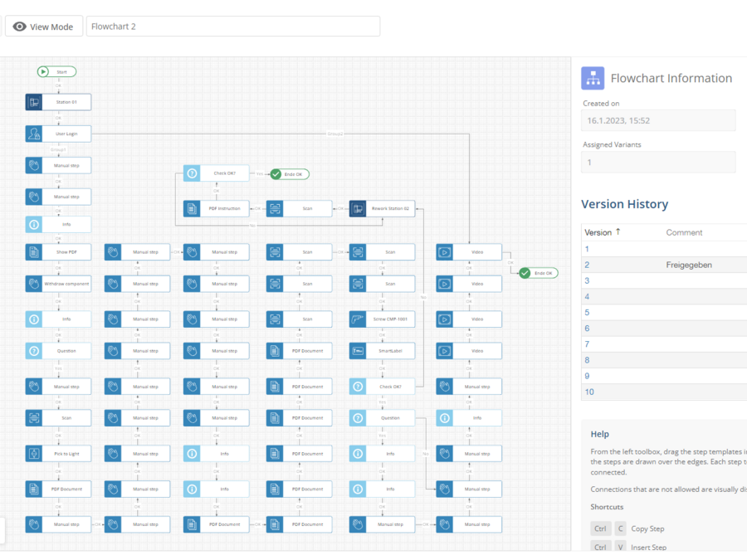Select the upper Ende OK end node
The image size is (747, 560).
pos(290,174)
